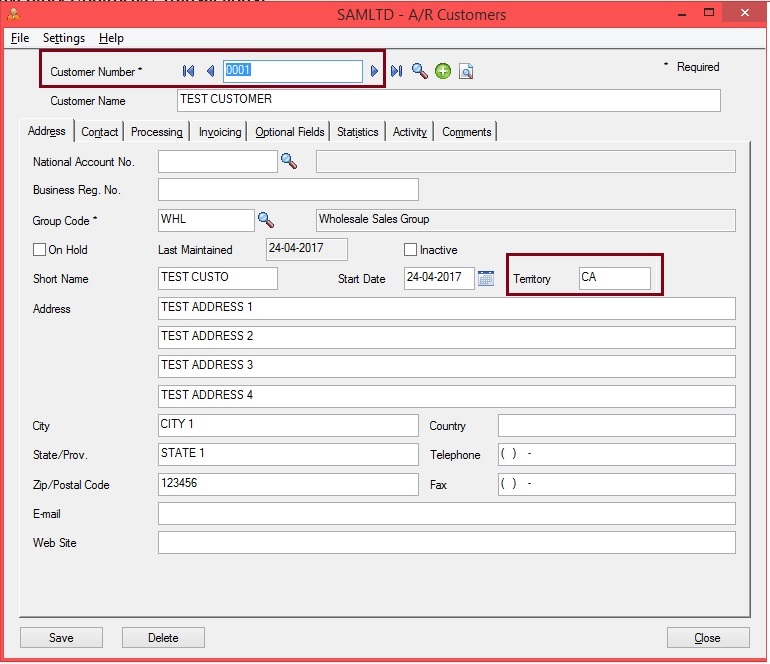Screen dimensions: 770x664
Task: Switch to the Comments tab
Action: 467,132
